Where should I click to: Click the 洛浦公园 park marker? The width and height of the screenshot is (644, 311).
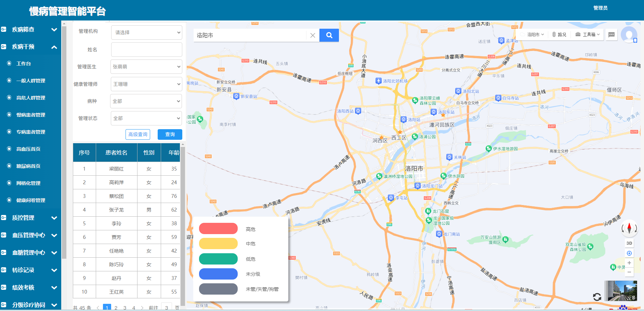(415, 137)
